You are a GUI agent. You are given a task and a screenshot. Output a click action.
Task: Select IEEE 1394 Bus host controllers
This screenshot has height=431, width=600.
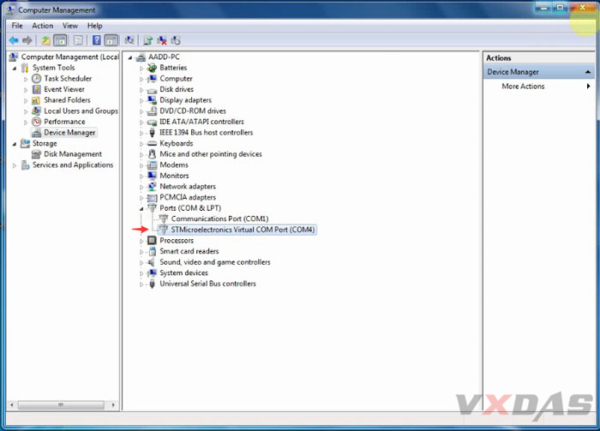pos(206,132)
